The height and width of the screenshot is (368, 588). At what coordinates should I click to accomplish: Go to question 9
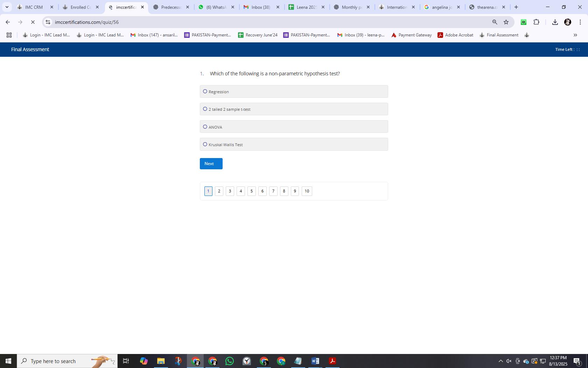coord(295,191)
